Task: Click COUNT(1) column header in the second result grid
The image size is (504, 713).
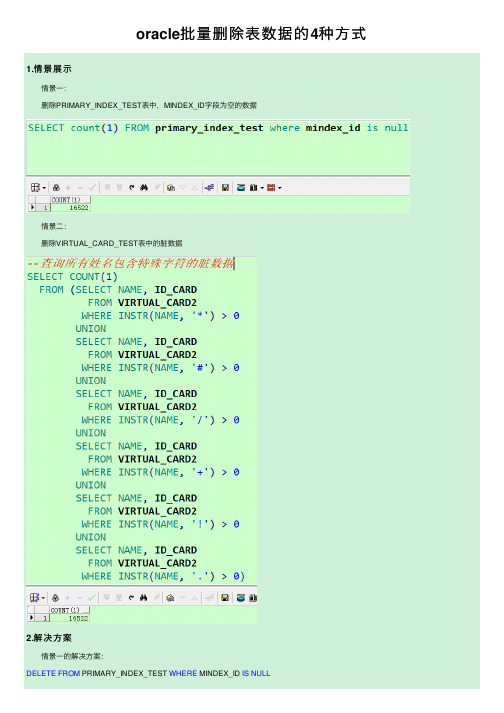Action: 70,610
